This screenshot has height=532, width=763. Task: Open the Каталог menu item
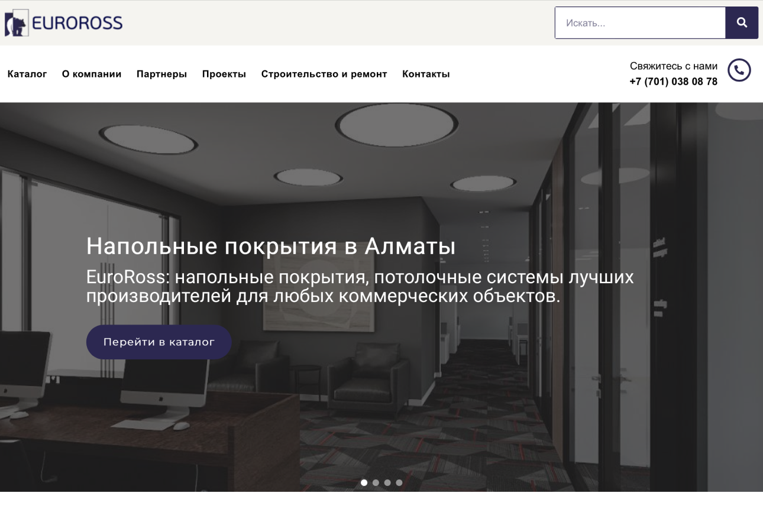point(27,74)
